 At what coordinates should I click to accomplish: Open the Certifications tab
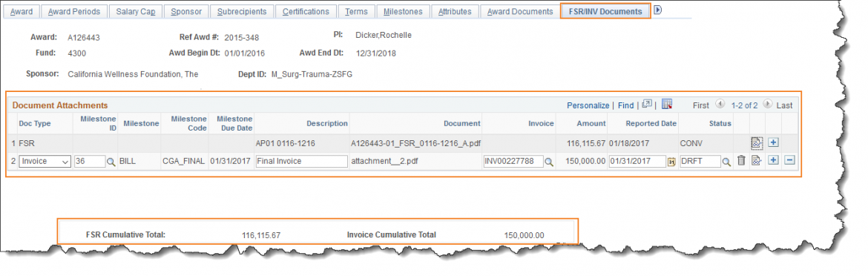coord(306,11)
